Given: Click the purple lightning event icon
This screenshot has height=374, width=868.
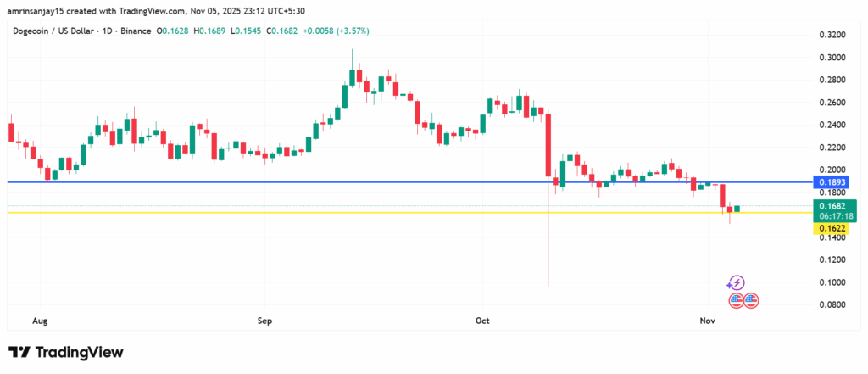Looking at the screenshot, I should click(x=737, y=282).
